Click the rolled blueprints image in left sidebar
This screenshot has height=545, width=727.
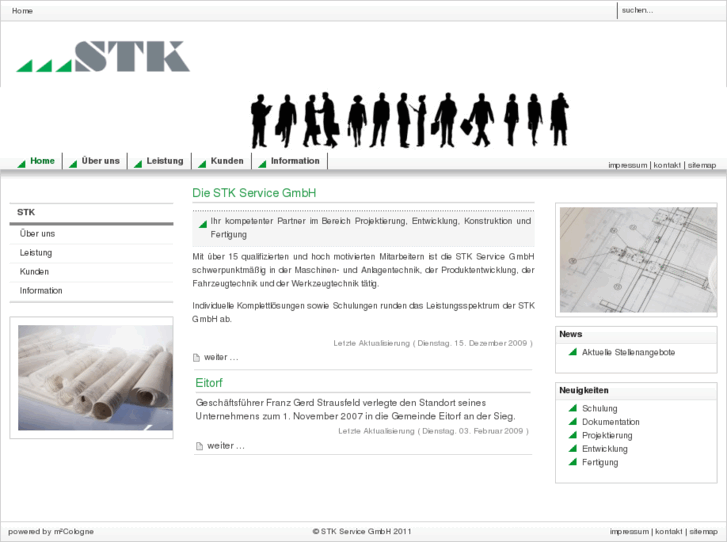click(96, 378)
